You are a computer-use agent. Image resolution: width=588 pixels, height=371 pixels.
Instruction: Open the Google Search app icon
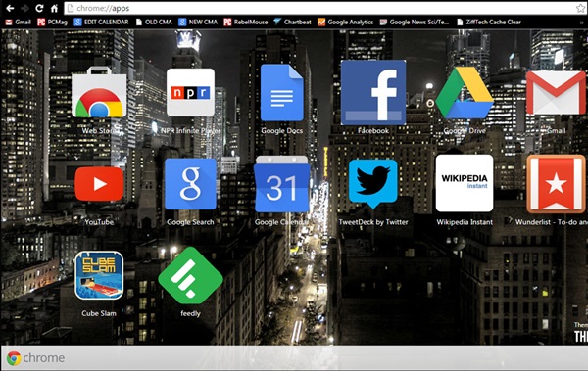190,184
